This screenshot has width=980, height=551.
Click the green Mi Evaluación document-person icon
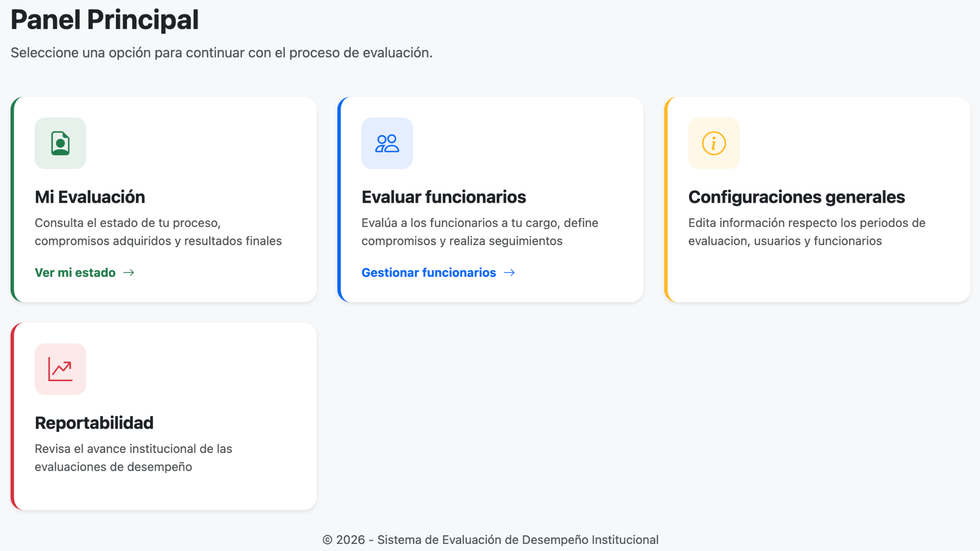pos(60,143)
